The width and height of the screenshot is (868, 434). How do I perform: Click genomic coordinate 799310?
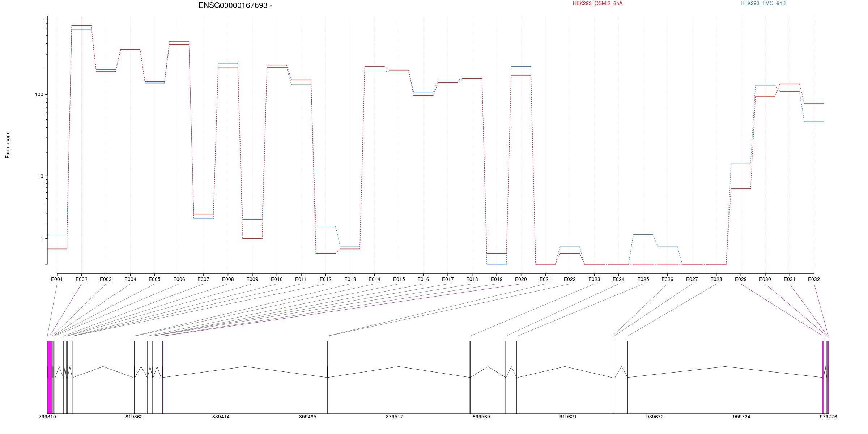(x=47, y=417)
